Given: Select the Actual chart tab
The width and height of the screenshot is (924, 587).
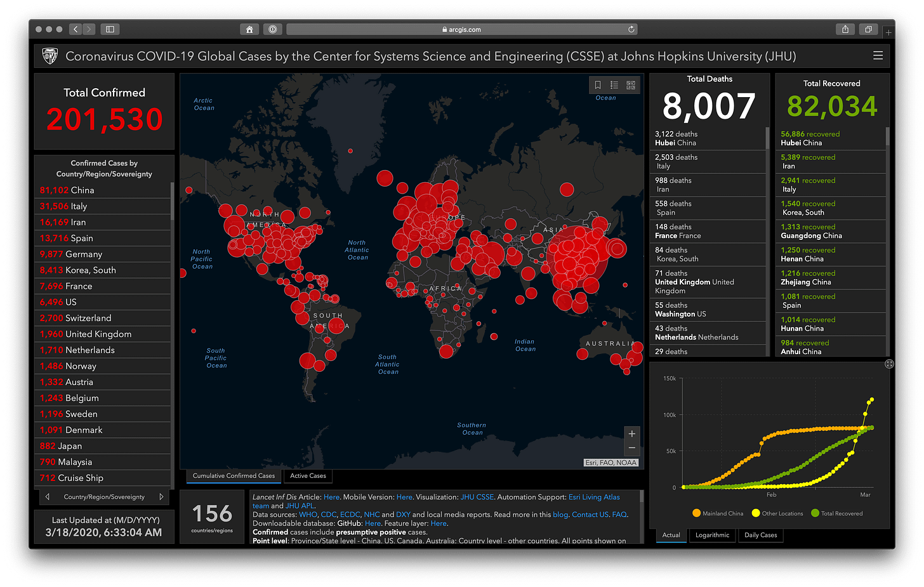Looking at the screenshot, I should pos(671,535).
